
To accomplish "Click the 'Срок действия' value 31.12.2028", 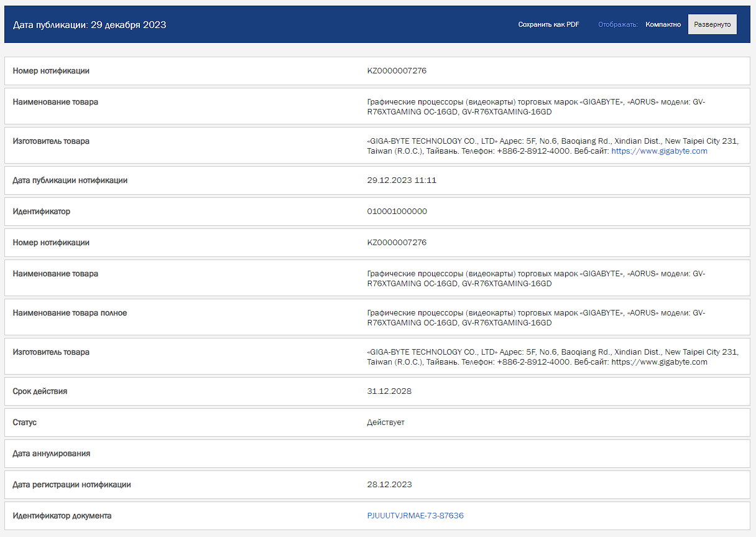I will (x=389, y=391).
